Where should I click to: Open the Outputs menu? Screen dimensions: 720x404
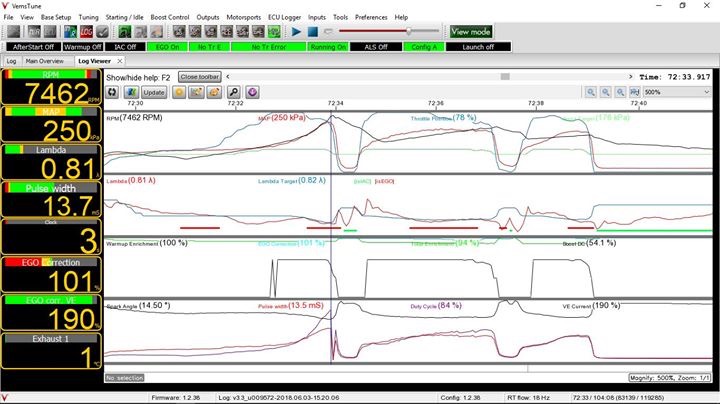[x=208, y=17]
